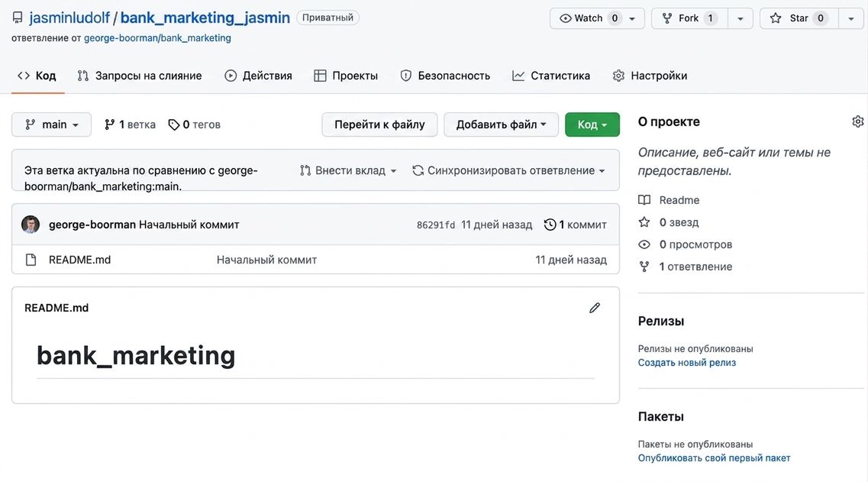Open george-boorman commit author link
This screenshot has height=482, width=868.
tap(92, 225)
